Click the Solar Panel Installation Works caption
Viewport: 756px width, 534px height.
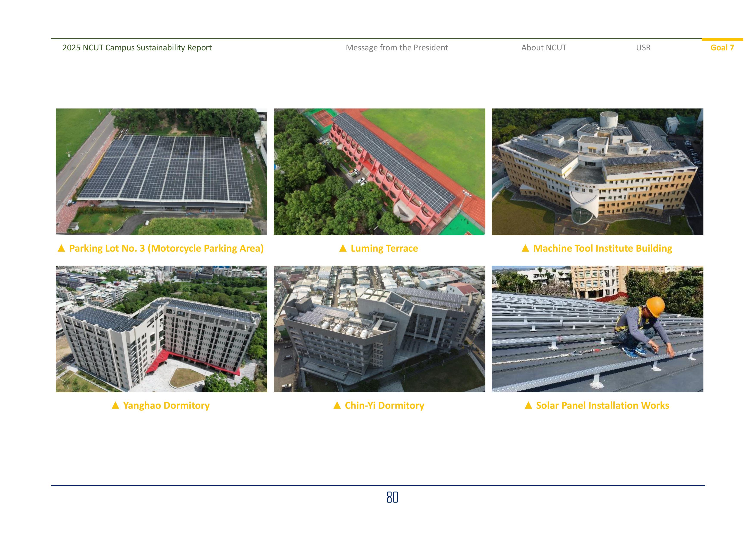pyautogui.click(x=602, y=405)
